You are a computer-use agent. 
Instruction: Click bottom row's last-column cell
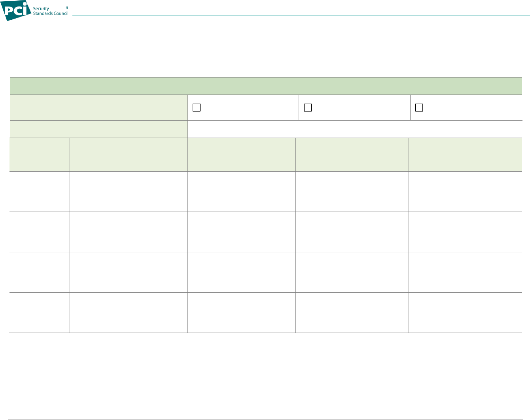pos(465,313)
